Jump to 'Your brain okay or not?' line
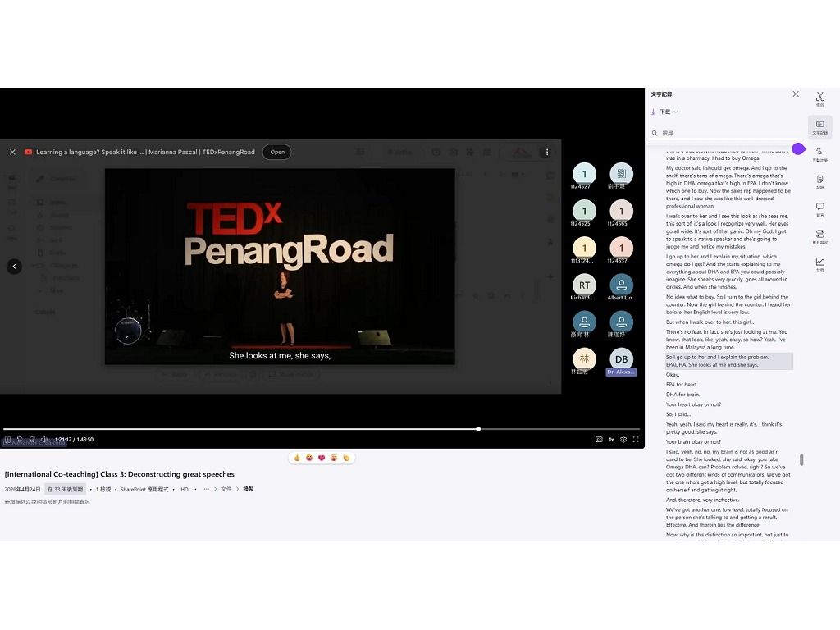 pyautogui.click(x=693, y=442)
